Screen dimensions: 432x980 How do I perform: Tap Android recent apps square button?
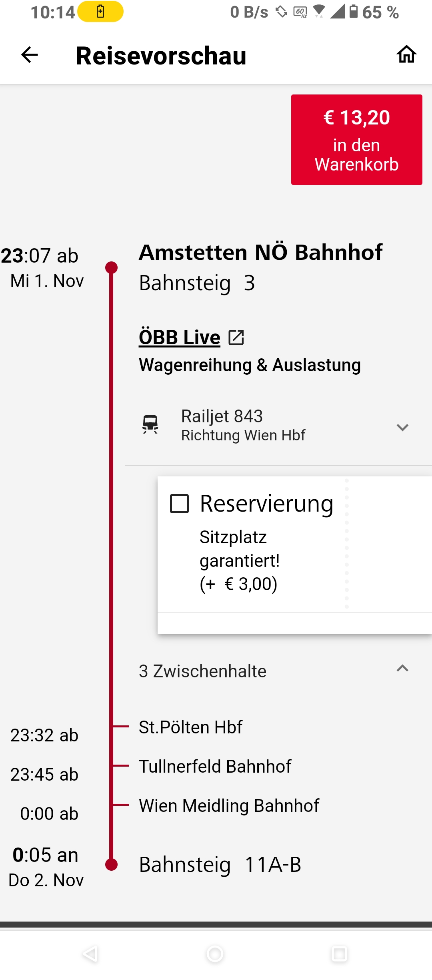339,954
